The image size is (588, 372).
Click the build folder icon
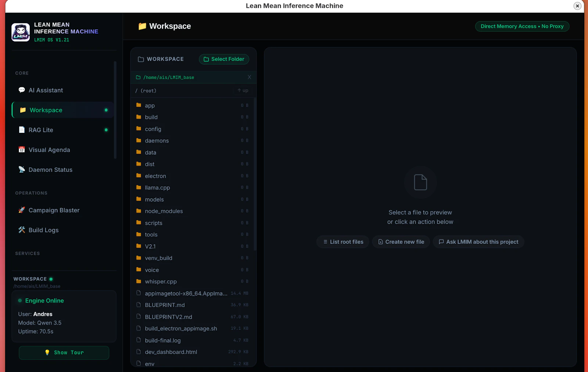point(139,117)
